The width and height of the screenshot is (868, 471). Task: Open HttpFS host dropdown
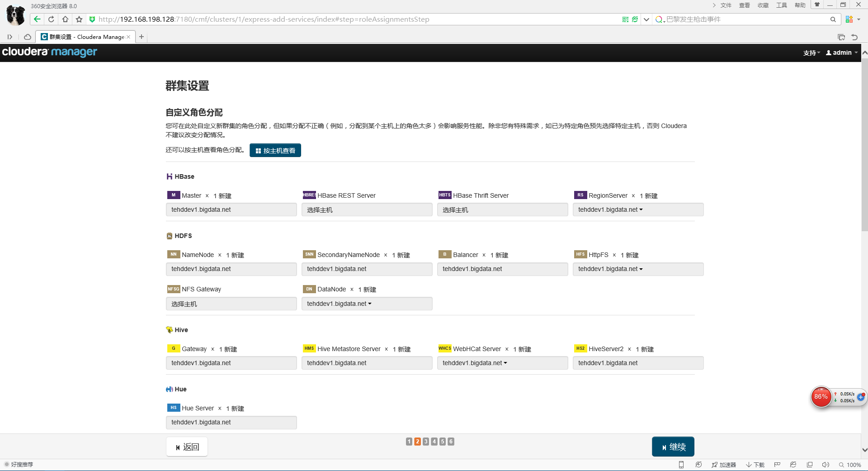[638, 269]
